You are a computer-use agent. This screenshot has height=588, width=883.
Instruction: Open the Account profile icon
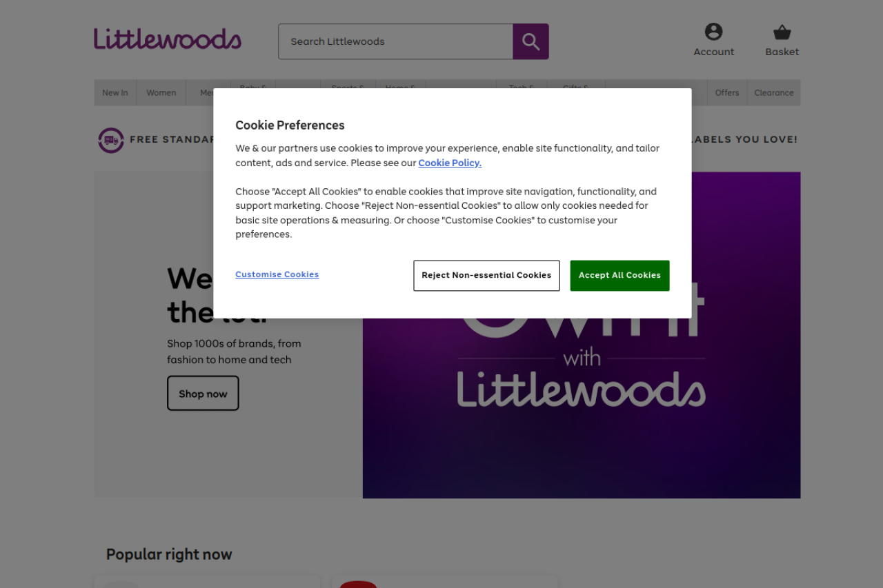(x=713, y=32)
